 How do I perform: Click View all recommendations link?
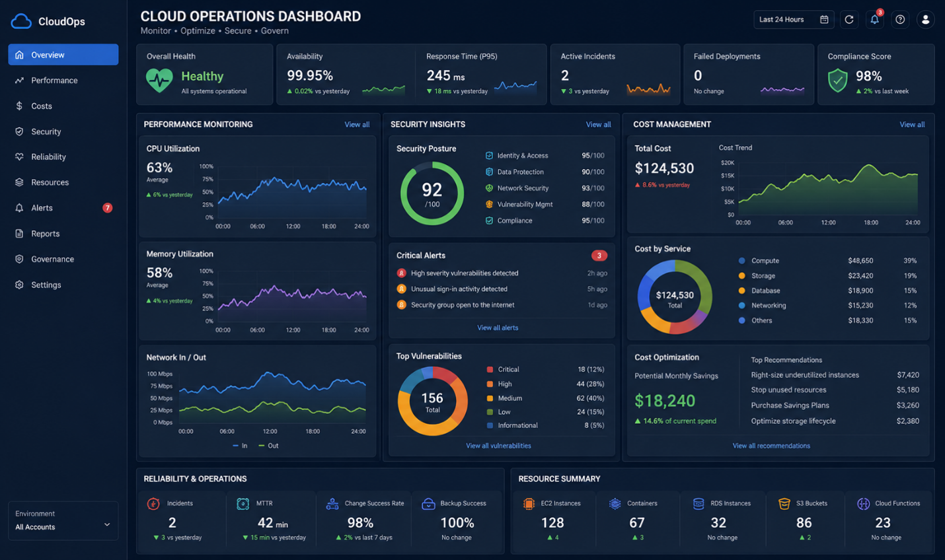[x=771, y=446]
